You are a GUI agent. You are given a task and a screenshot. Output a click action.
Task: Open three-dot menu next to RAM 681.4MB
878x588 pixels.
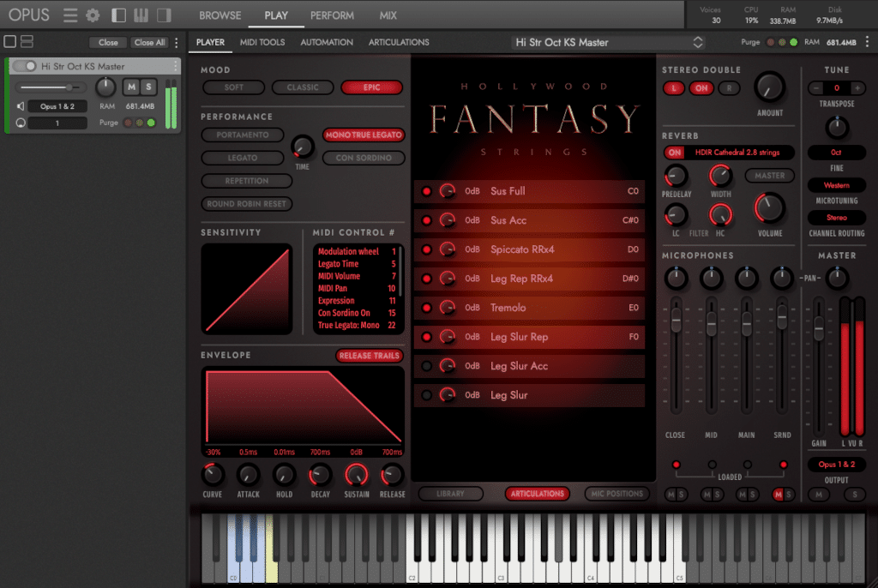[x=868, y=42]
